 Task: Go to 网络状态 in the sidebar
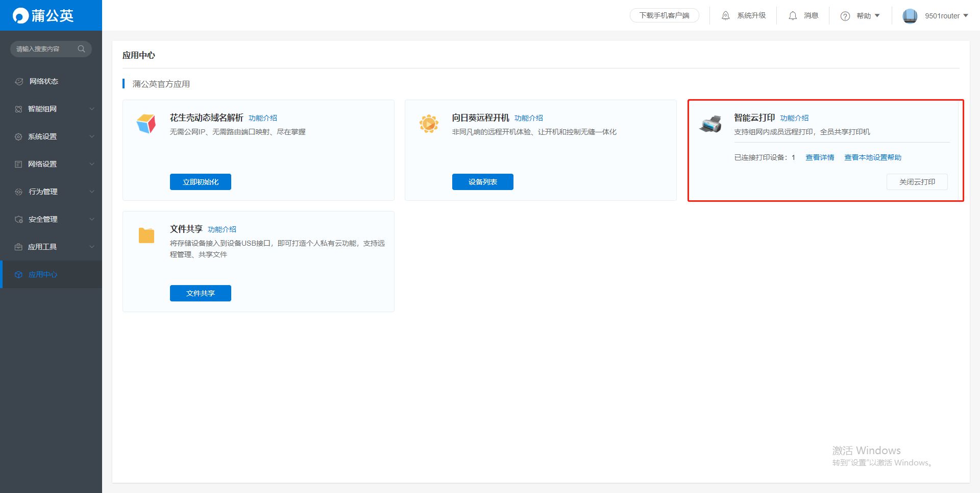[x=43, y=81]
